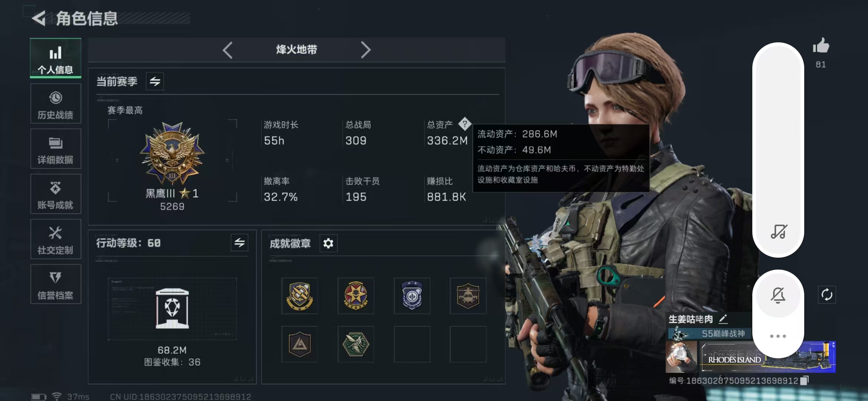Click the rotate character refresh icon

827,295
